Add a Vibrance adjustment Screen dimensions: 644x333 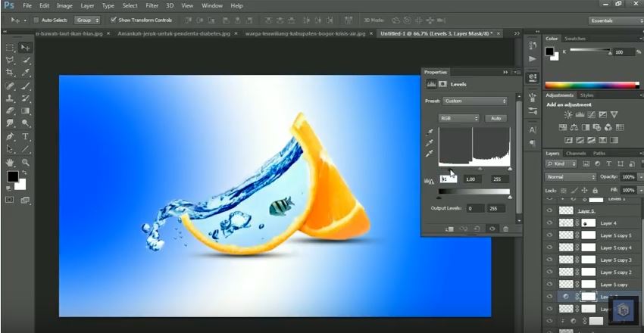coord(614,115)
